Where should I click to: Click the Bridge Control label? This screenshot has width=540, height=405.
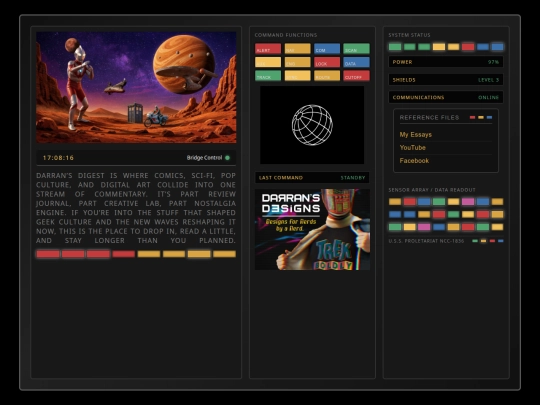204,158
